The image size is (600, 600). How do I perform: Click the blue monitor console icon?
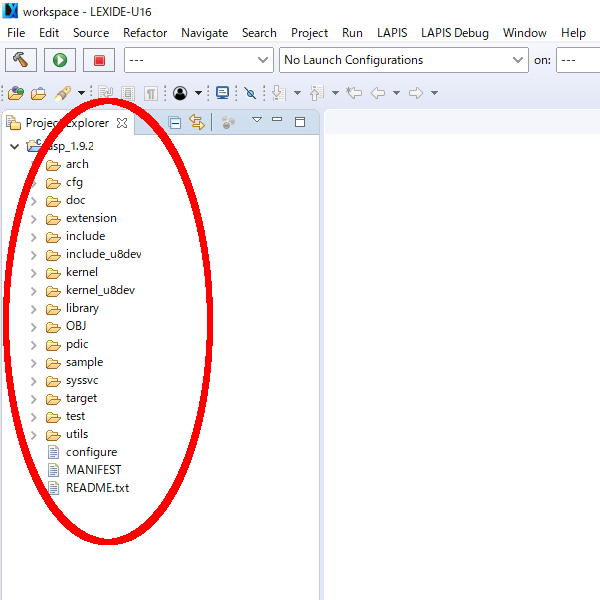(222, 93)
